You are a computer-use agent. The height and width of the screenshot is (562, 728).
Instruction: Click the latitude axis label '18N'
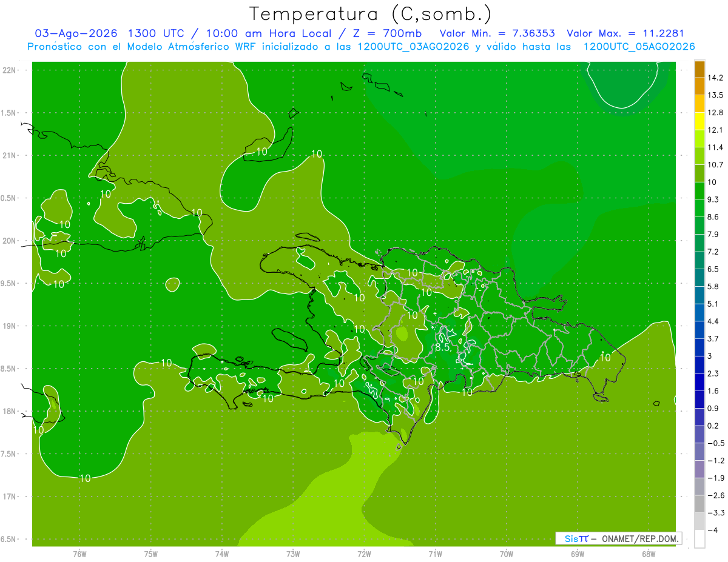pos(9,412)
